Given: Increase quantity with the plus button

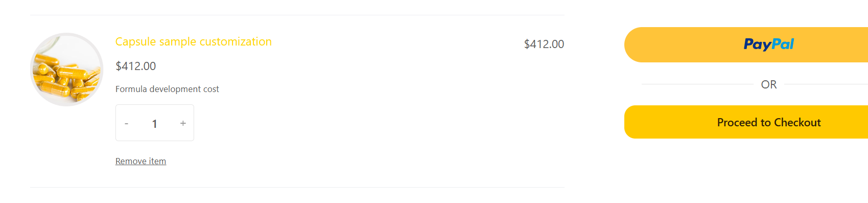Looking at the screenshot, I should 183,123.
